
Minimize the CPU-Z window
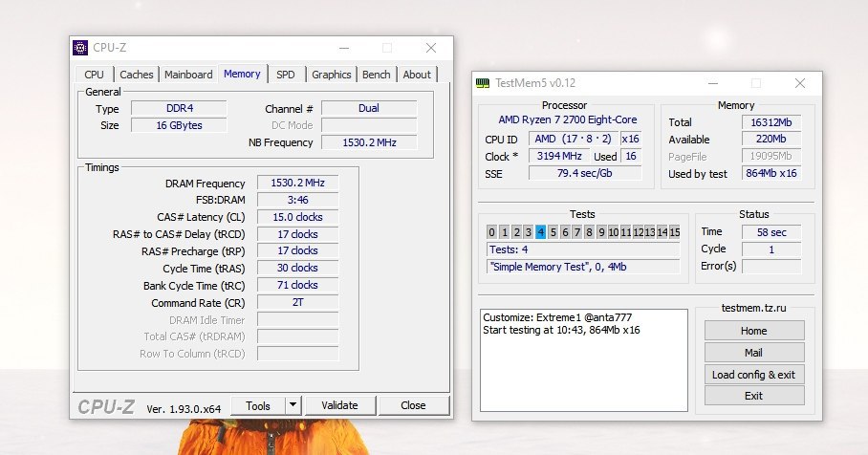tap(344, 48)
